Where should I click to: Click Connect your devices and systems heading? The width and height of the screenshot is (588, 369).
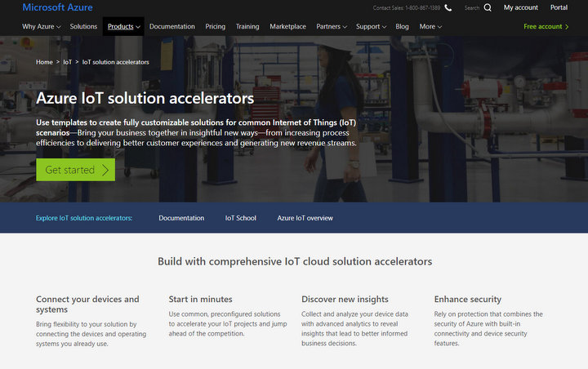(87, 305)
